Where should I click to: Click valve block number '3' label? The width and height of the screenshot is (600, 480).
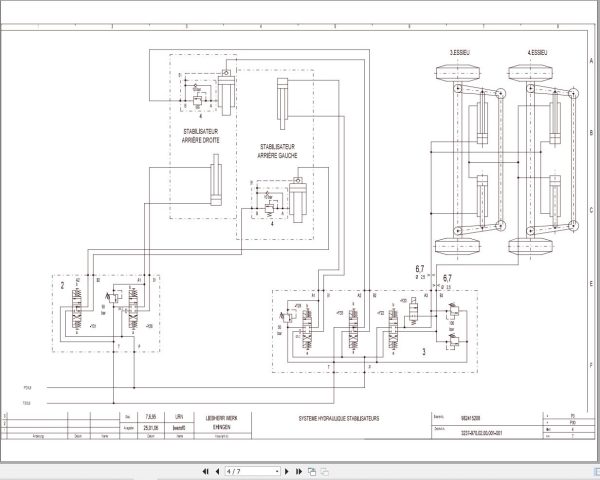point(424,352)
